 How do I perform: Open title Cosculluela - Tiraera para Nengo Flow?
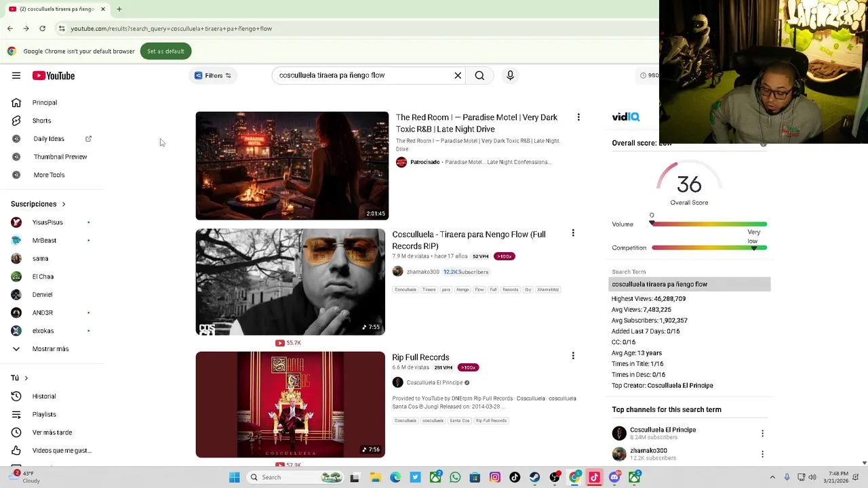click(x=469, y=240)
